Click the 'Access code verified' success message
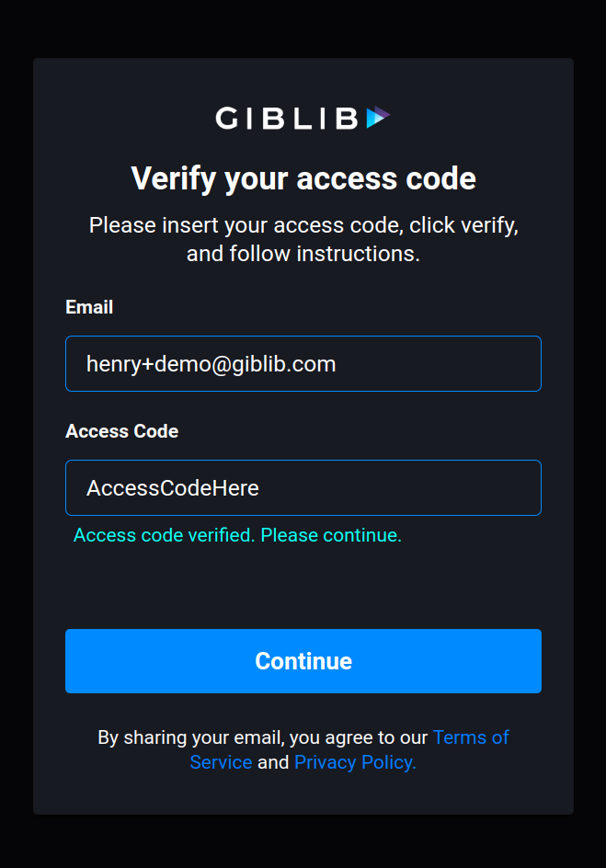The width and height of the screenshot is (606, 868). click(237, 535)
